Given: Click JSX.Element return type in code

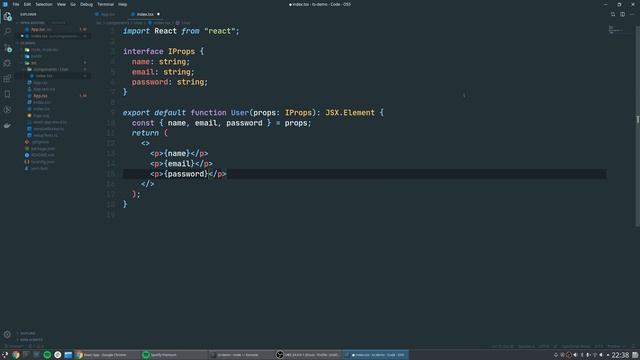Looking at the screenshot, I should [x=350, y=113].
